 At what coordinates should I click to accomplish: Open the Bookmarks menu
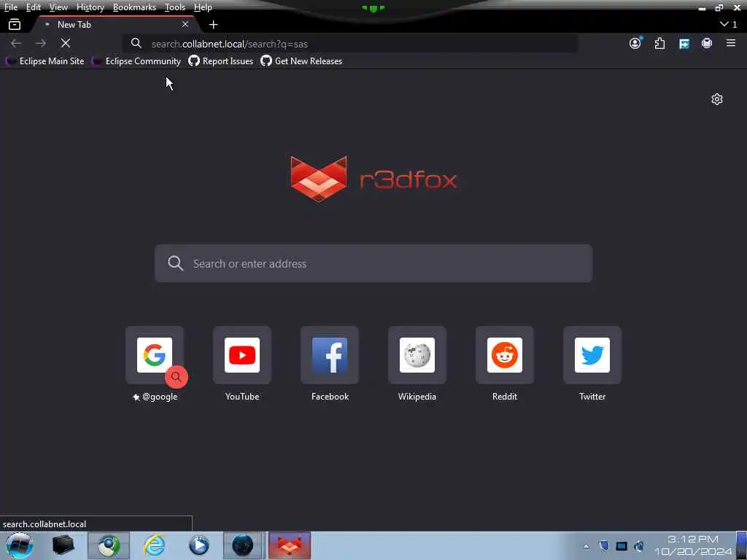[x=134, y=7]
